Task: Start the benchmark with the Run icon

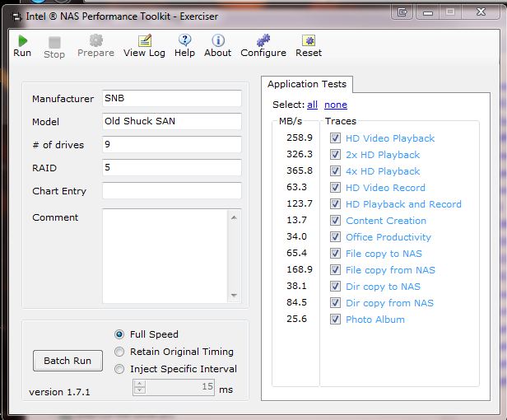Action: pyautogui.click(x=22, y=41)
